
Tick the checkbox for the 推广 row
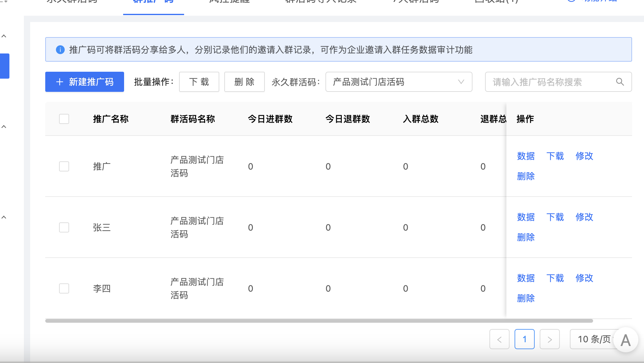pyautogui.click(x=64, y=166)
